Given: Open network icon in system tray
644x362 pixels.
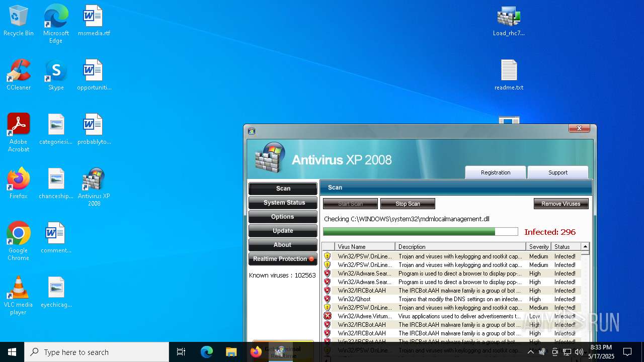Looking at the screenshot, I should coord(567,352).
